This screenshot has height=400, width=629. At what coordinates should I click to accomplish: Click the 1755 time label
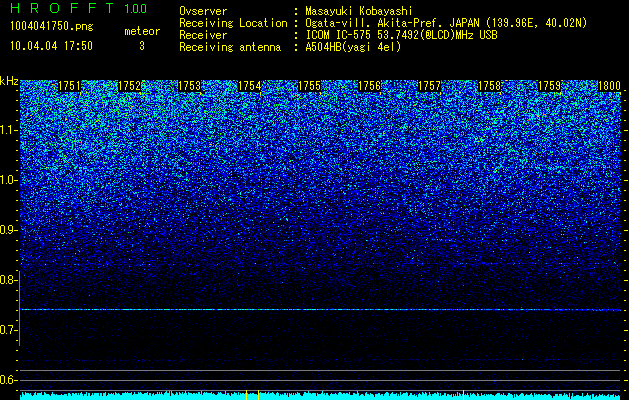coord(310,86)
